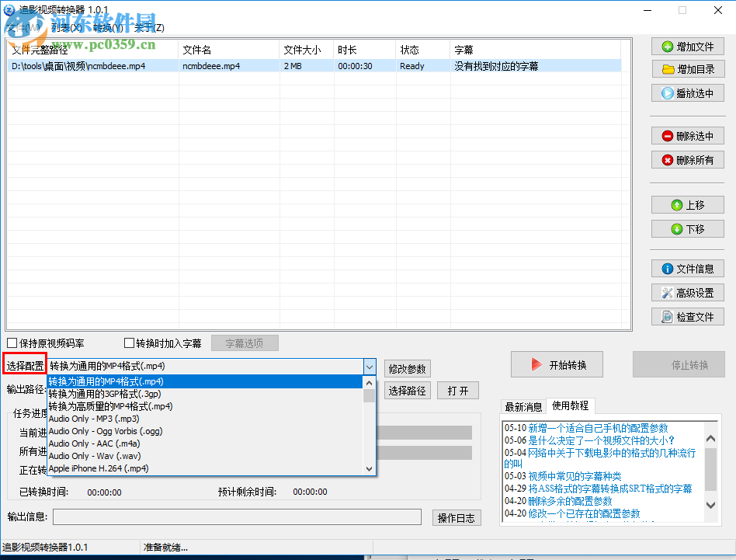Image resolution: width=736 pixels, height=560 pixels.
Task: Click the 文件名 column header
Action: click(x=228, y=50)
